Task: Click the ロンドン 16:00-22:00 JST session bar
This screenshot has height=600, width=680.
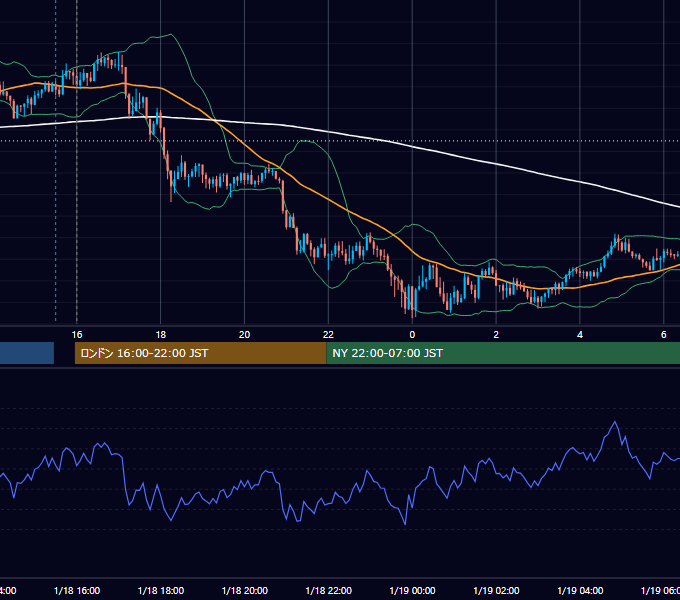Action: (200, 353)
